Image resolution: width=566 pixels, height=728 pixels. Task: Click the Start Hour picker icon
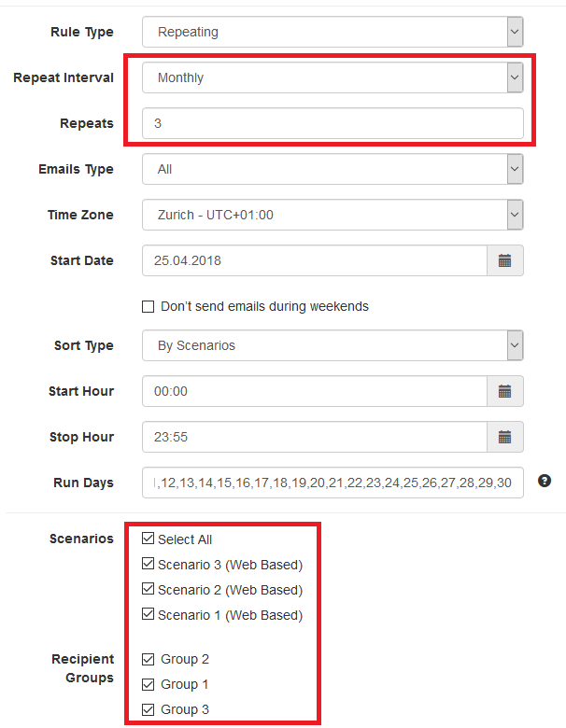click(x=504, y=391)
